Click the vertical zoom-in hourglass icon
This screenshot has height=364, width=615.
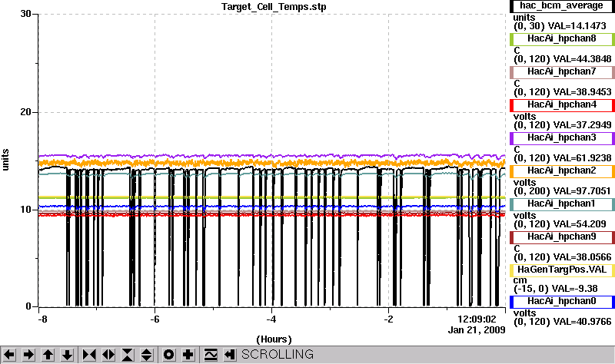(128, 355)
